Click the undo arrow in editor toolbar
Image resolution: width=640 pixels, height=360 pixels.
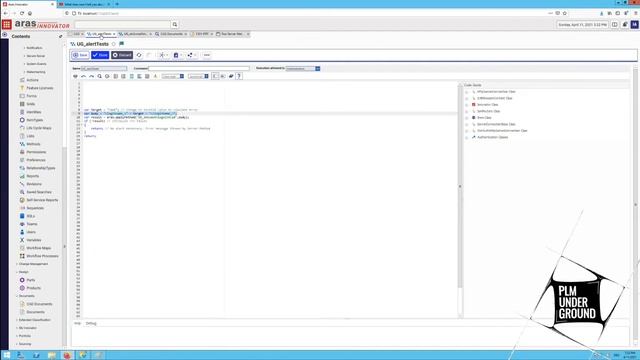click(83, 76)
